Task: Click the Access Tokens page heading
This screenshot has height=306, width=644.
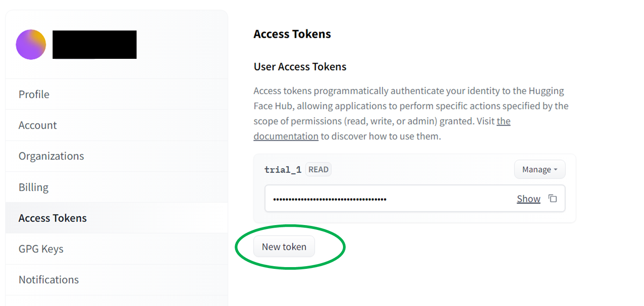Action: tap(292, 34)
